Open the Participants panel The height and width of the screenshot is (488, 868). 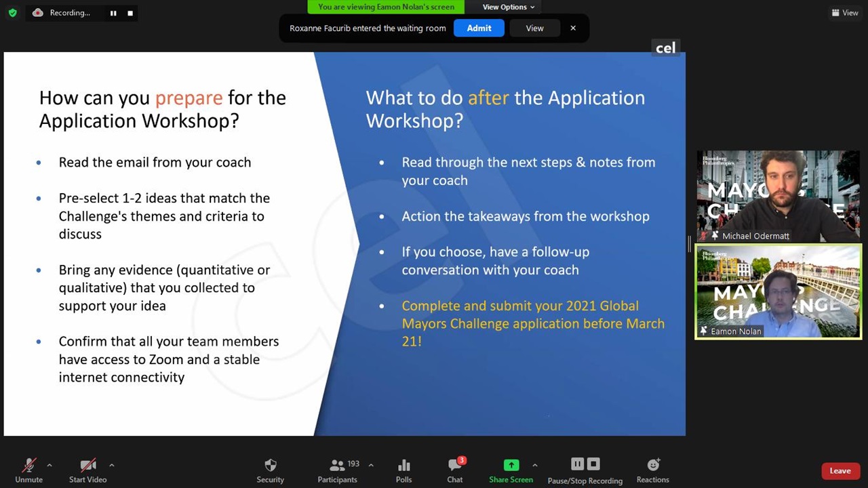[337, 465]
